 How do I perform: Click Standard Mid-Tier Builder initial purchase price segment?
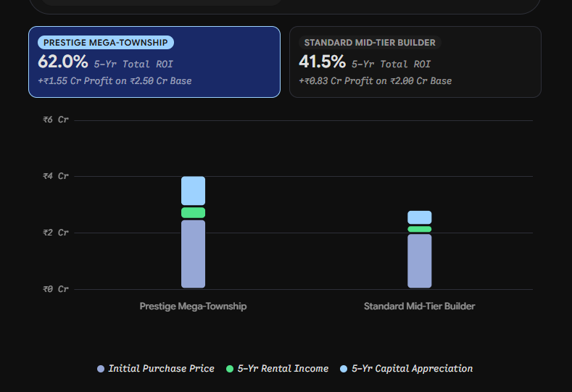click(x=420, y=261)
